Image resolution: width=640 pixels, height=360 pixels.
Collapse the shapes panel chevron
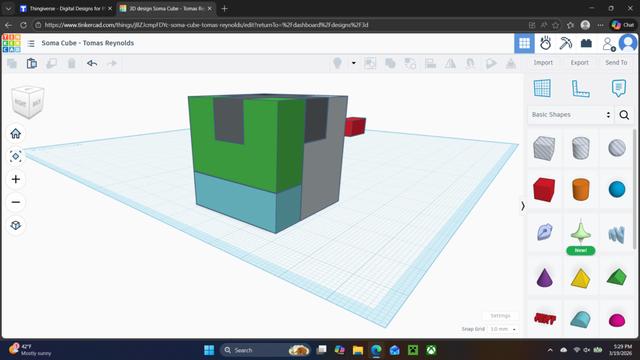click(523, 206)
